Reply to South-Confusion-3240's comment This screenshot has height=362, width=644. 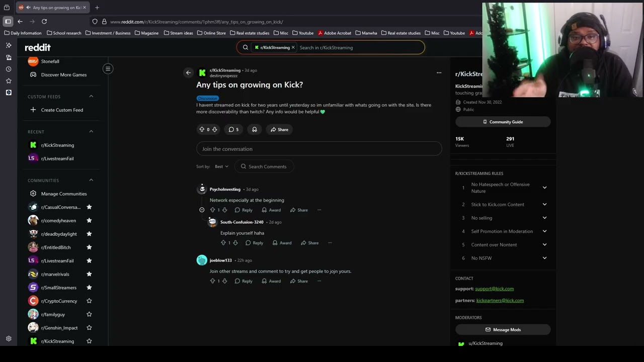(x=254, y=243)
